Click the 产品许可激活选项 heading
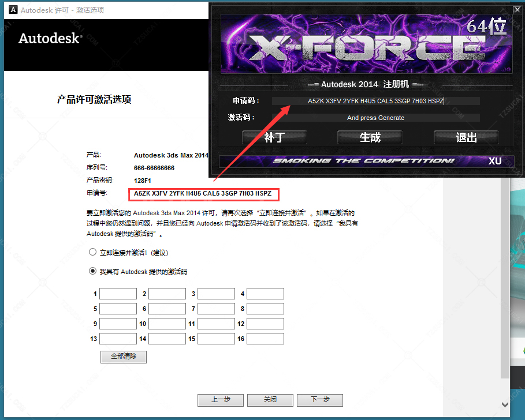The width and height of the screenshot is (525, 420). click(x=94, y=99)
